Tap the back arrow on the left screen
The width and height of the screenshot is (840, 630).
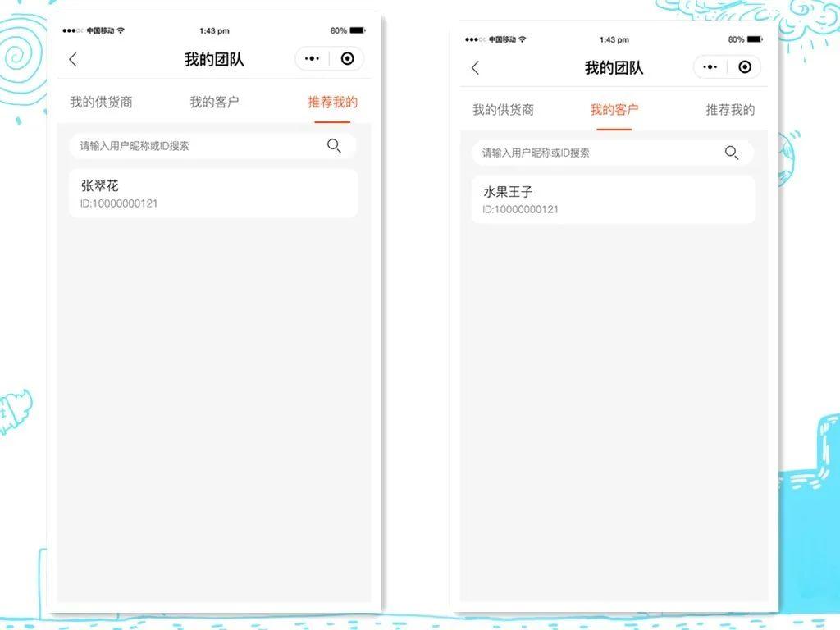[x=73, y=59]
